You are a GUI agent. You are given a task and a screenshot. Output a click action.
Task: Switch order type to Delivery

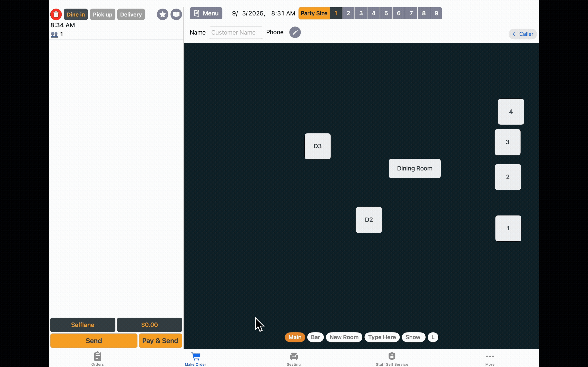click(x=131, y=14)
